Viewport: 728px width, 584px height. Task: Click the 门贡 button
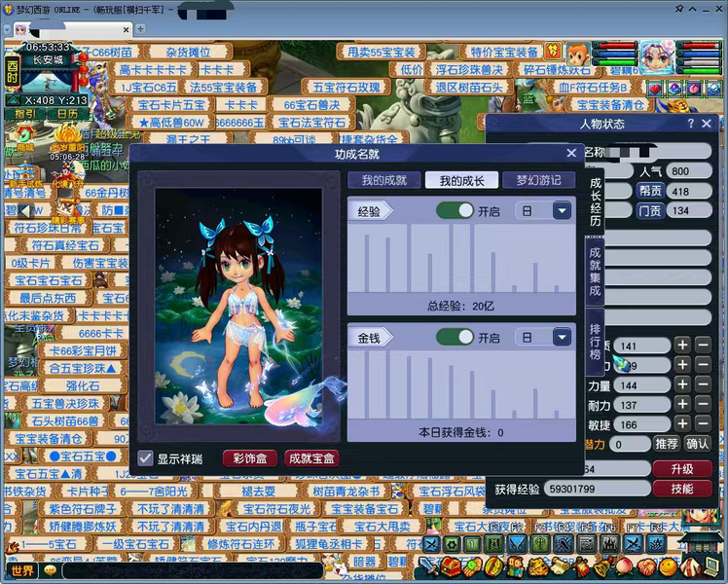click(650, 211)
